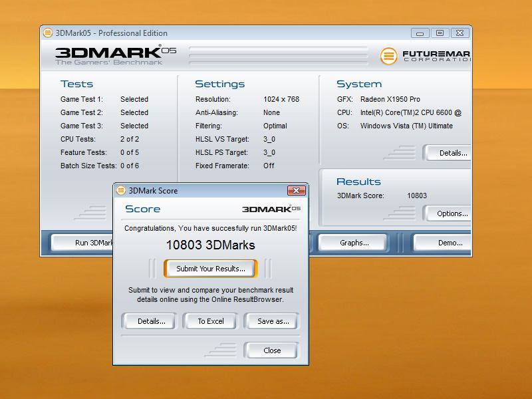Close the 3DMark Score dialog with X
Screen dimensions: 532x399
tap(296, 190)
